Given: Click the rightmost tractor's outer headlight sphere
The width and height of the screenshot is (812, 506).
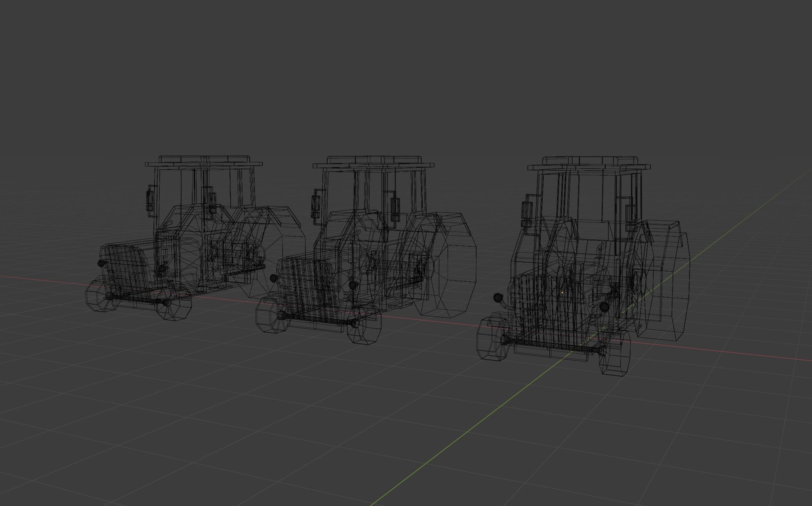Looking at the screenshot, I should (498, 297).
